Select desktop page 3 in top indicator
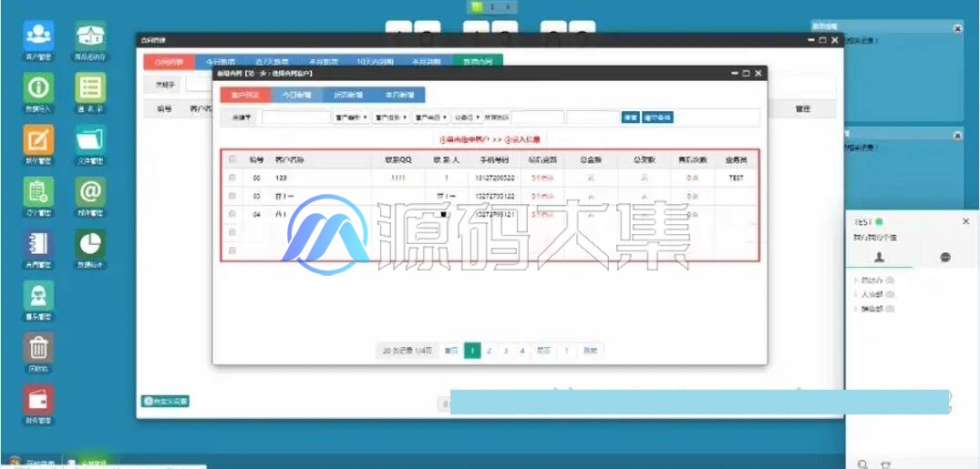The image size is (980, 469). pos(508,7)
